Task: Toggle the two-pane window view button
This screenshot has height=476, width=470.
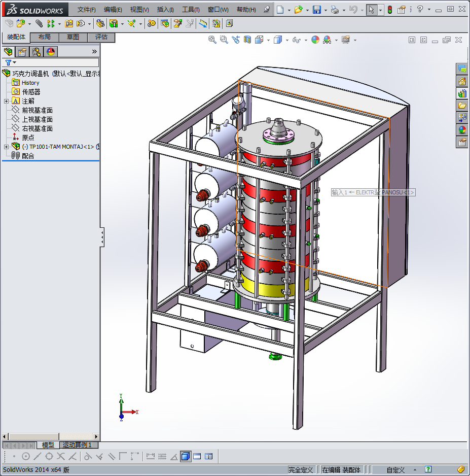Action: 197,456
